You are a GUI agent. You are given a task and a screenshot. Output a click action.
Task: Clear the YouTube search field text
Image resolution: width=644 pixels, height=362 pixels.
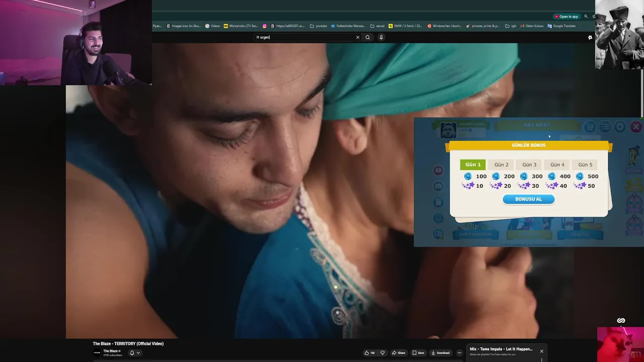click(x=358, y=37)
